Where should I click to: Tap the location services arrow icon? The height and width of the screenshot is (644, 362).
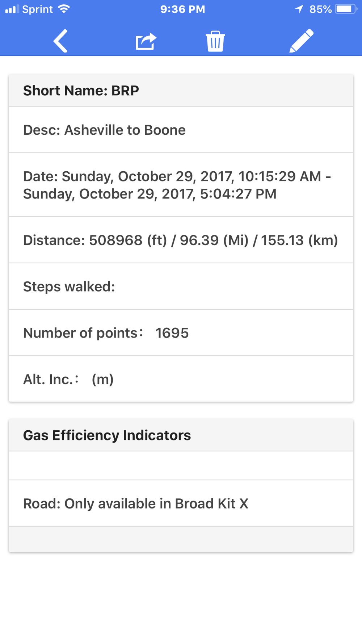point(299,9)
